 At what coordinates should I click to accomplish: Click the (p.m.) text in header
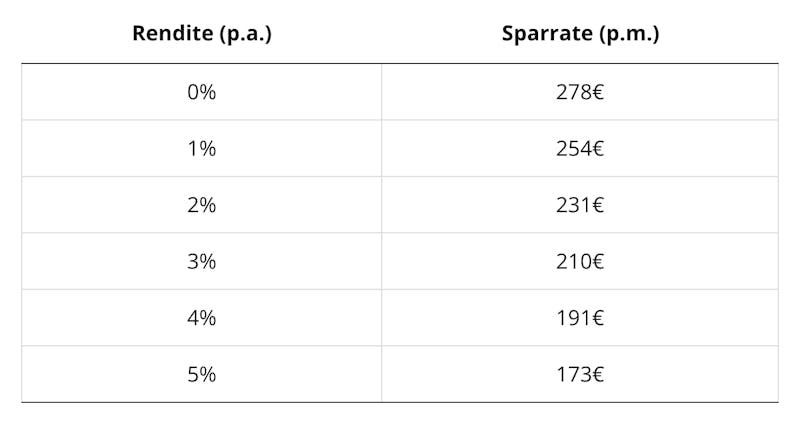[x=629, y=34]
